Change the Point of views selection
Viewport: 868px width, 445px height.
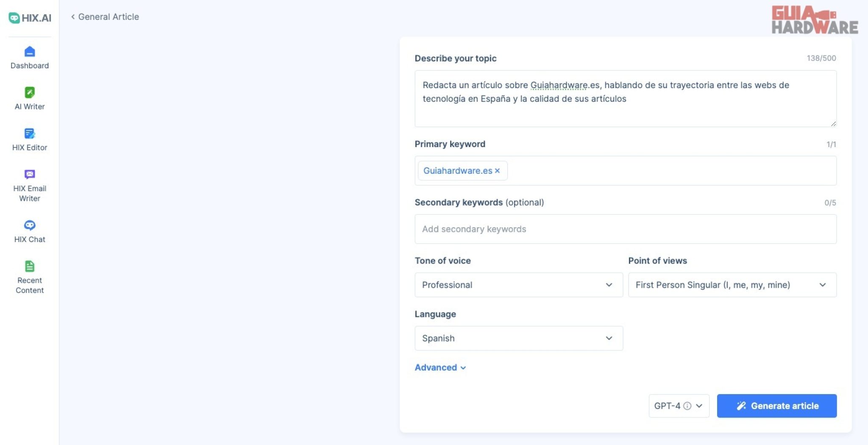click(732, 285)
